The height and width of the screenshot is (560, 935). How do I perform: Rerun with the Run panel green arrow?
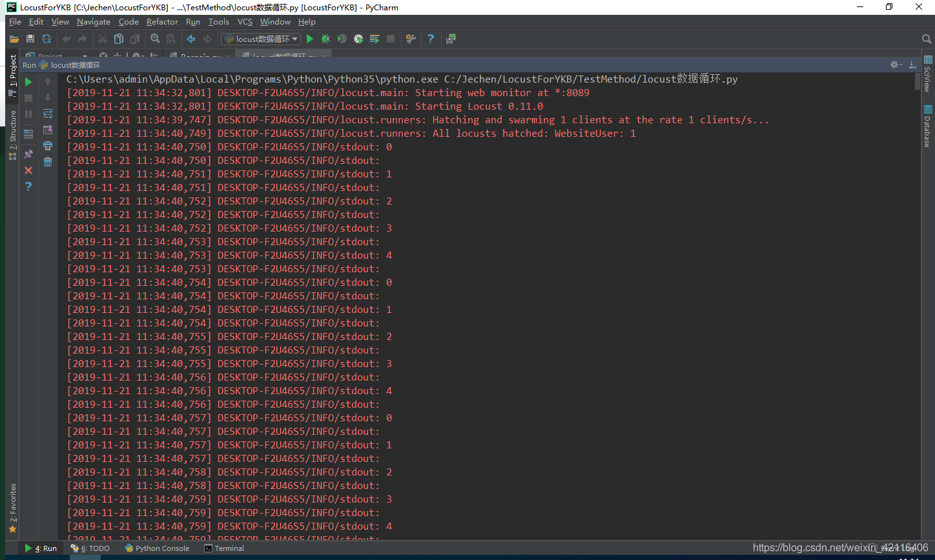click(28, 82)
